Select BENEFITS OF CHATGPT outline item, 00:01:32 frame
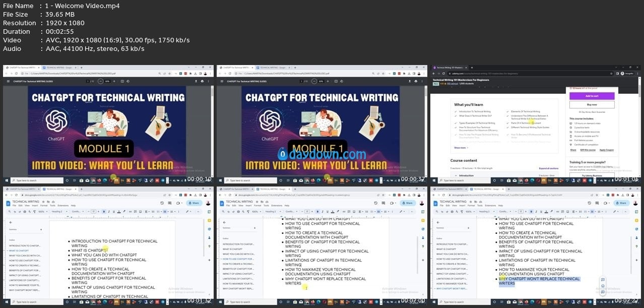644x308 pixels. (x=25, y=271)
